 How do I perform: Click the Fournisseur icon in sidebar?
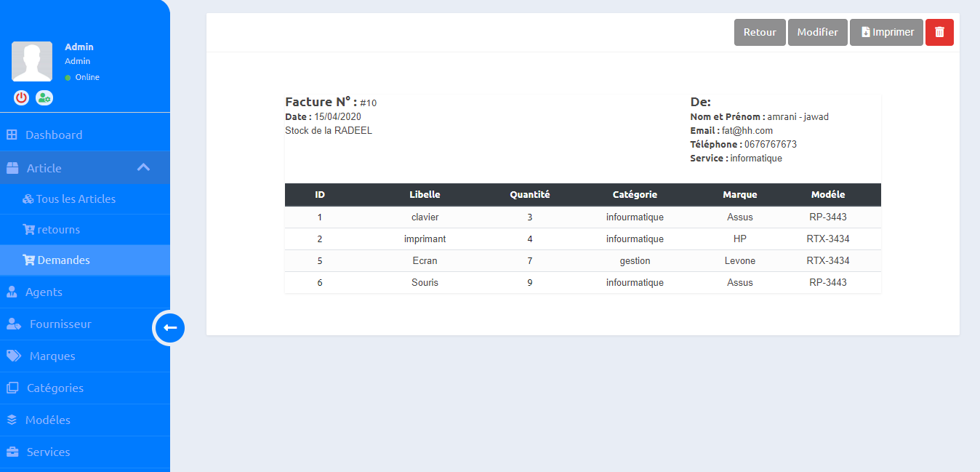pos(13,324)
